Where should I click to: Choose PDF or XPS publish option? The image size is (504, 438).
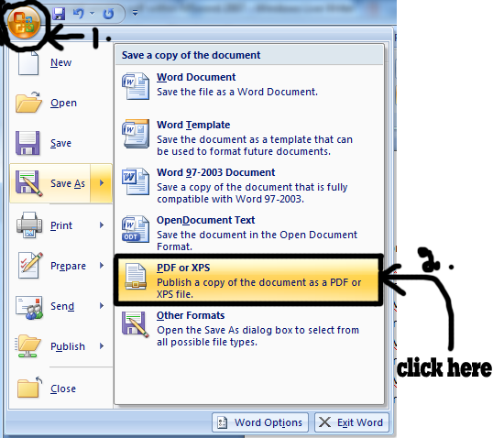click(249, 279)
